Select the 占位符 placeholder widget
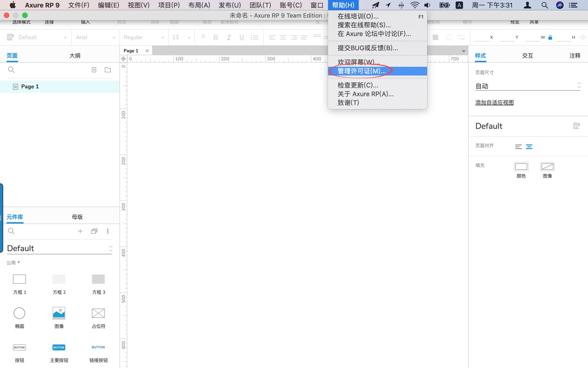The width and height of the screenshot is (588, 368). click(x=98, y=313)
